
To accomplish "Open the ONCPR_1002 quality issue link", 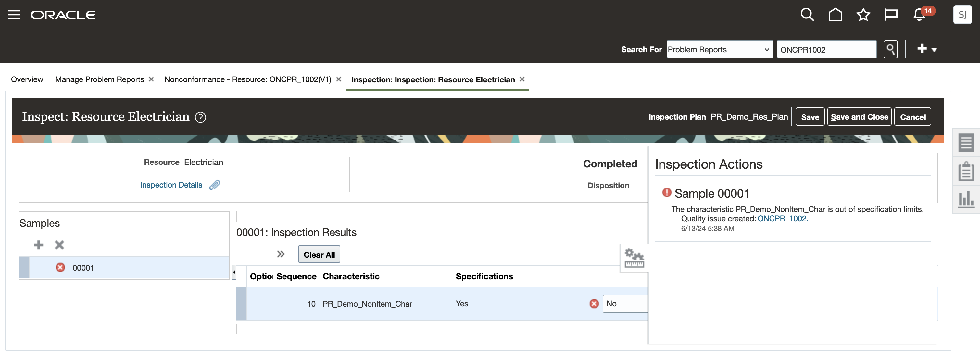I will [x=781, y=218].
